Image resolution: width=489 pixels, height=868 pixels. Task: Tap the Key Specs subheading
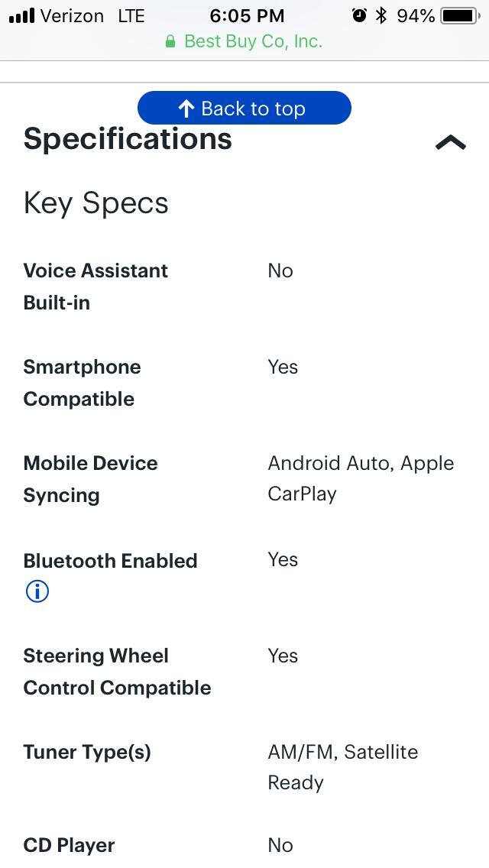pyautogui.click(x=96, y=202)
